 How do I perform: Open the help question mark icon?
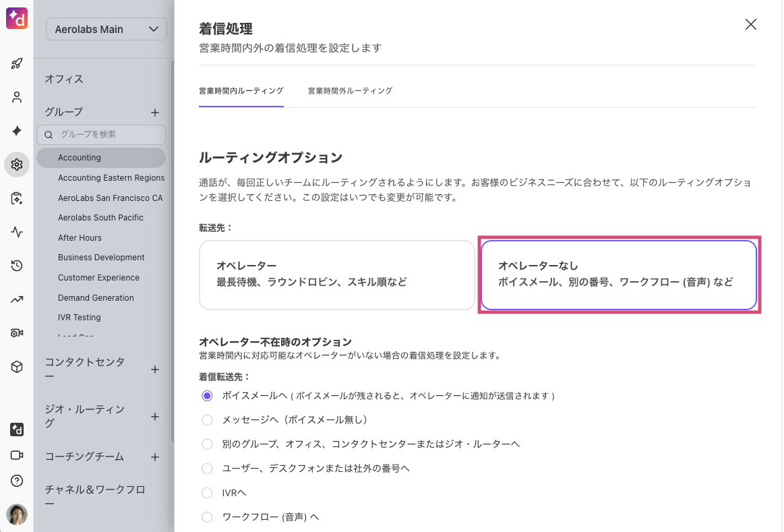coord(17,481)
